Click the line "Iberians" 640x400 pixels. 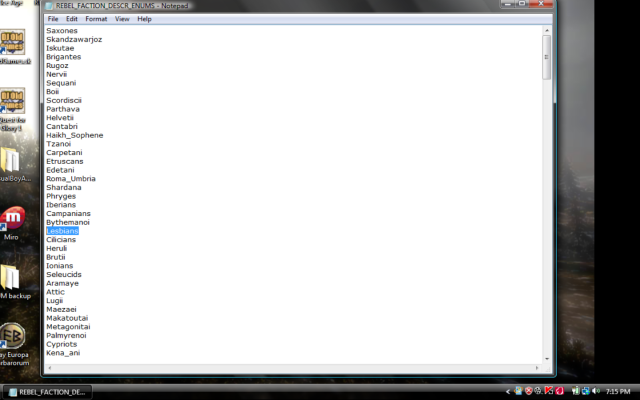coord(61,205)
